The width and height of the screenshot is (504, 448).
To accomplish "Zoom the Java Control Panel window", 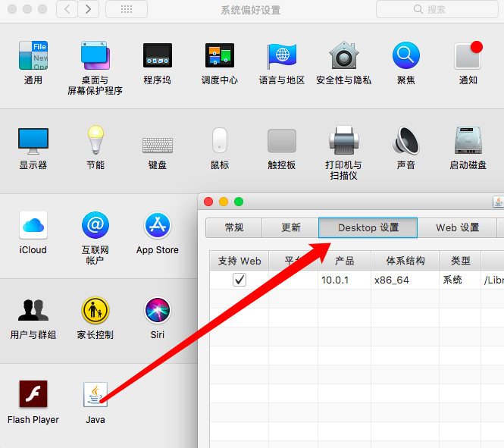I will [x=239, y=202].
